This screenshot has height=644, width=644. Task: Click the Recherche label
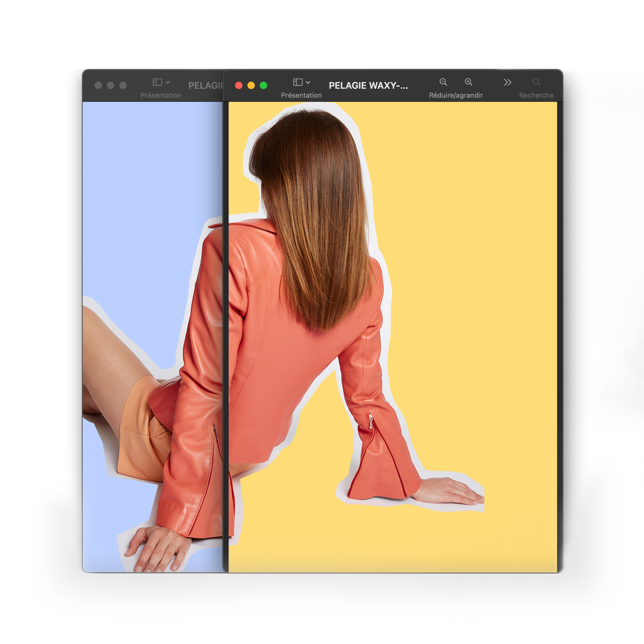[536, 95]
